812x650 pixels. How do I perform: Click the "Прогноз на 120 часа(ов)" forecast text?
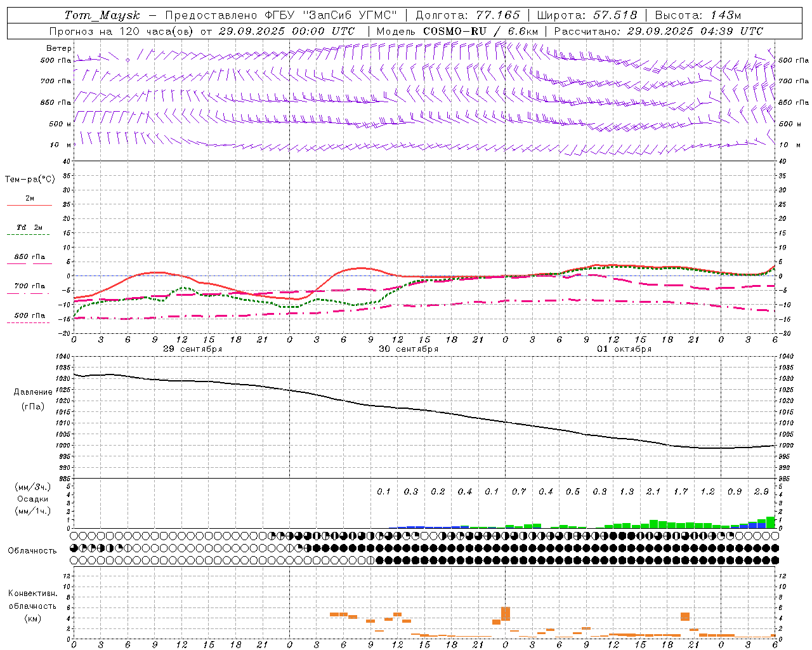point(122,31)
